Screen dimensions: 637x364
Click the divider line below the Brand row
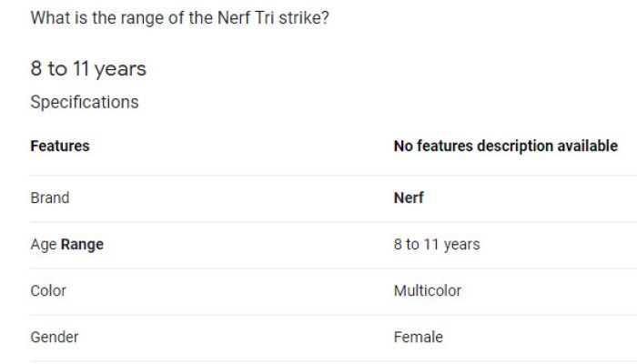point(328,222)
